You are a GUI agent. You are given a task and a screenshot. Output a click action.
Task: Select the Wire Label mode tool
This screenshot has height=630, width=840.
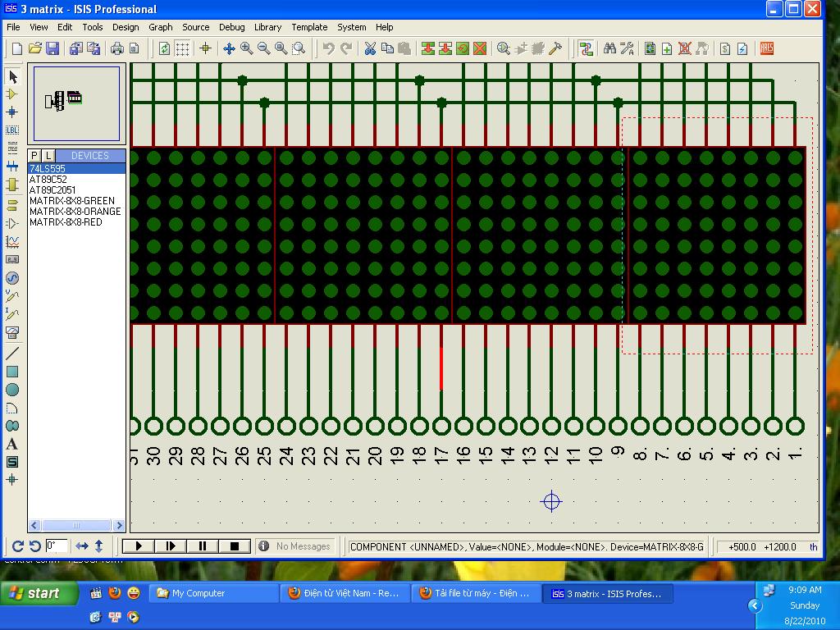click(x=12, y=130)
